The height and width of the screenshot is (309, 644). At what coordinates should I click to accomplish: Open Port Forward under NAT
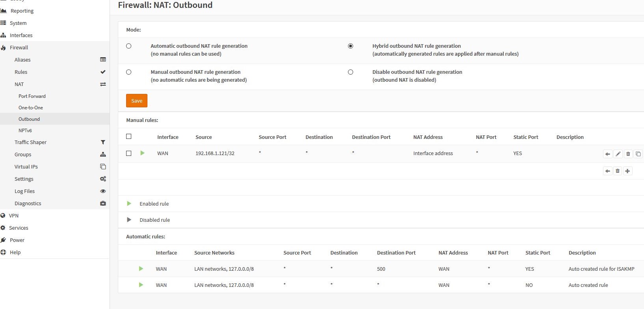(x=32, y=96)
